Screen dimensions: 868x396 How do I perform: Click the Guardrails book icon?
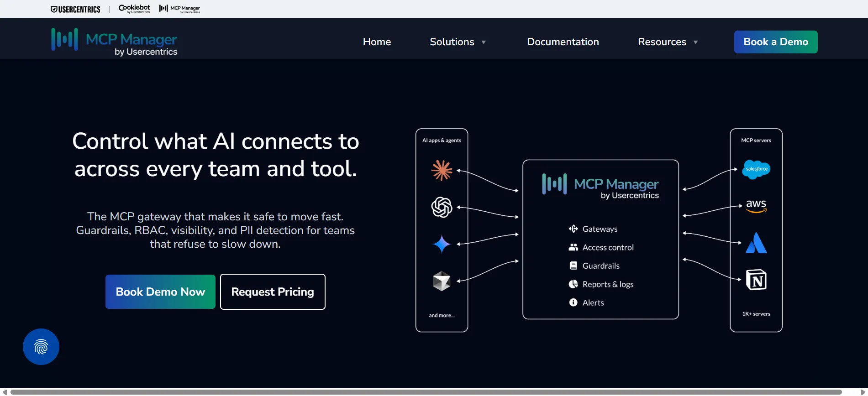point(573,266)
